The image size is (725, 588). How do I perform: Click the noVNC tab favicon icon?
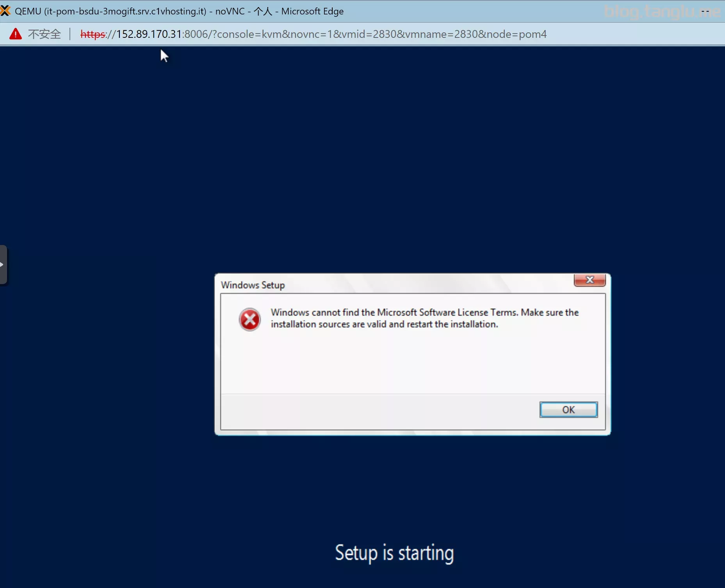pos(5,11)
